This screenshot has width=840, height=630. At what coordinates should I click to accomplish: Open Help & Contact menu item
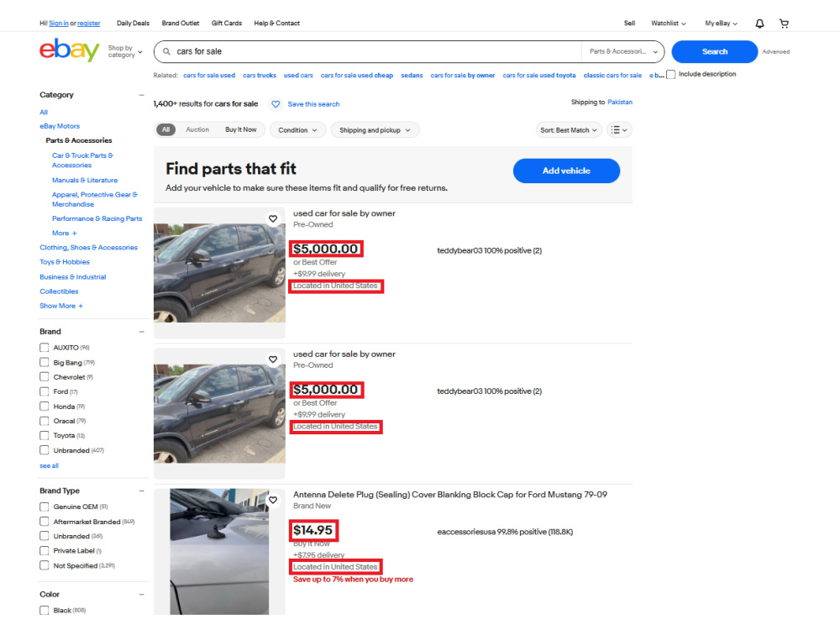pyautogui.click(x=277, y=23)
